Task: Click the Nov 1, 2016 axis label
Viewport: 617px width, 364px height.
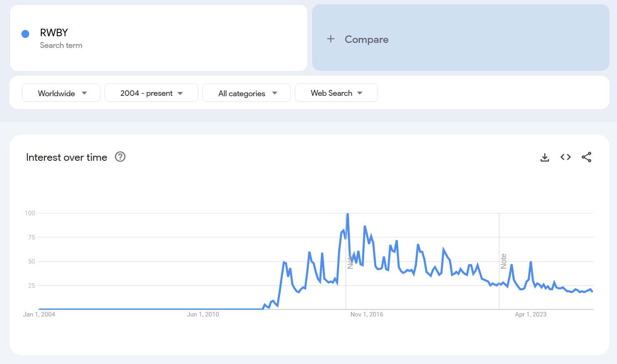Action: click(x=367, y=314)
